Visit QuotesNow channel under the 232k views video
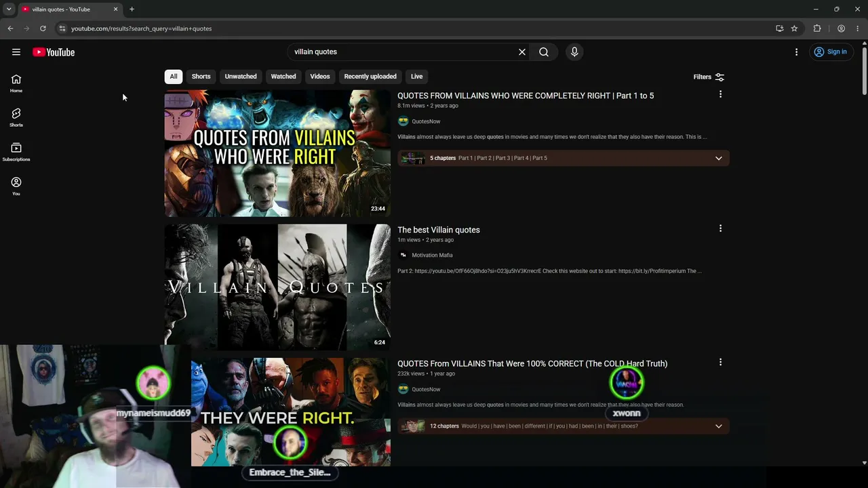The height and width of the screenshot is (488, 868). [x=426, y=390]
